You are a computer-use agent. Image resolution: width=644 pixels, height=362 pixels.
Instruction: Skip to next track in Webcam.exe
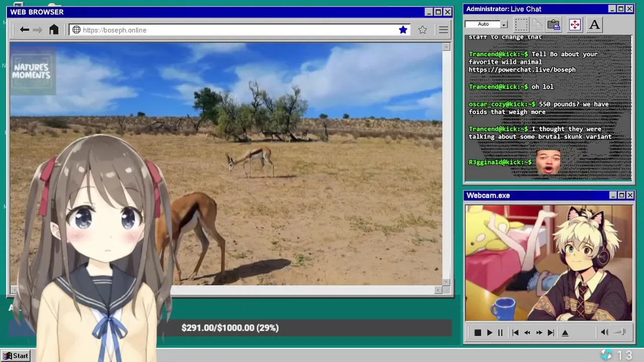550,332
